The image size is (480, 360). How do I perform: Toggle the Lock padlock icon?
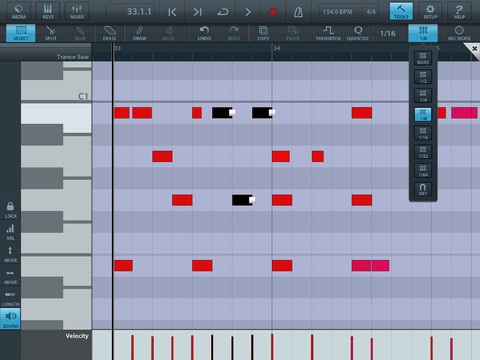pyautogui.click(x=10, y=210)
